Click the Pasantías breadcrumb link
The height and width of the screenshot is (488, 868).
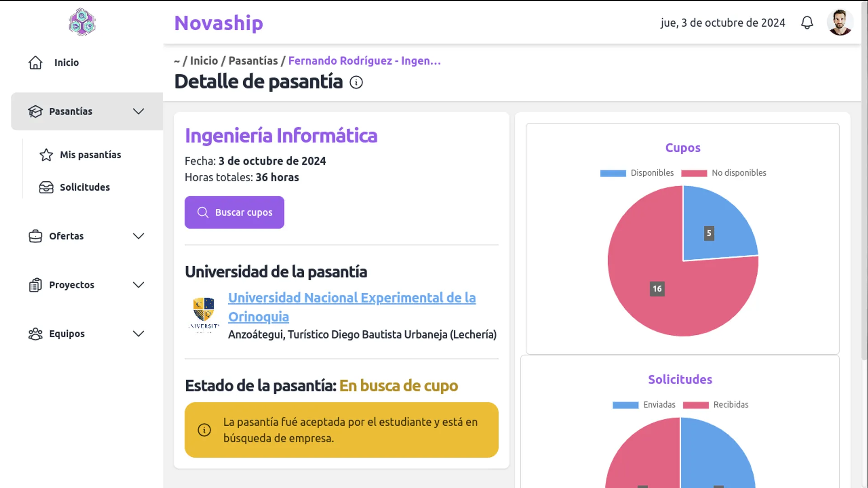253,61
